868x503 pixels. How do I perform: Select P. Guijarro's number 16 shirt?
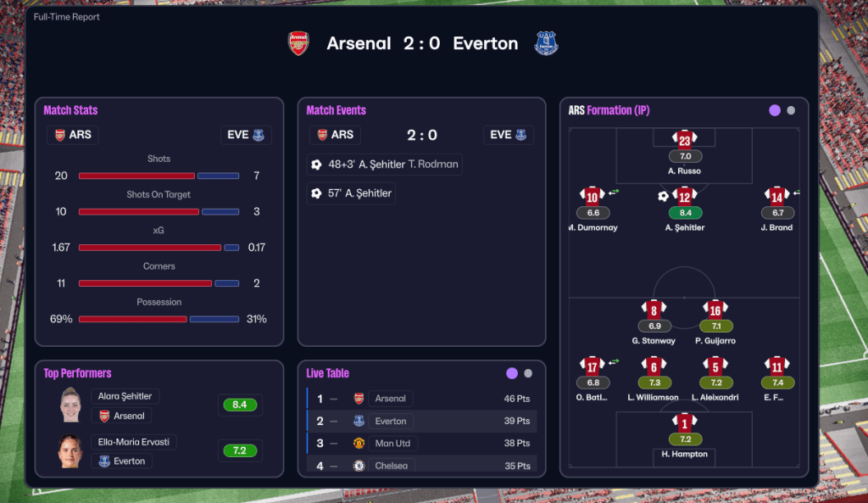click(x=716, y=310)
